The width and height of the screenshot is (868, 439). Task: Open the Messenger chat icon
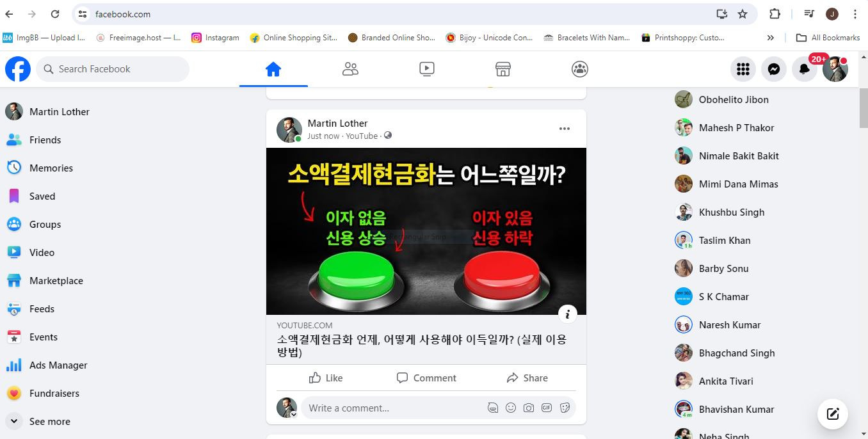(x=773, y=69)
